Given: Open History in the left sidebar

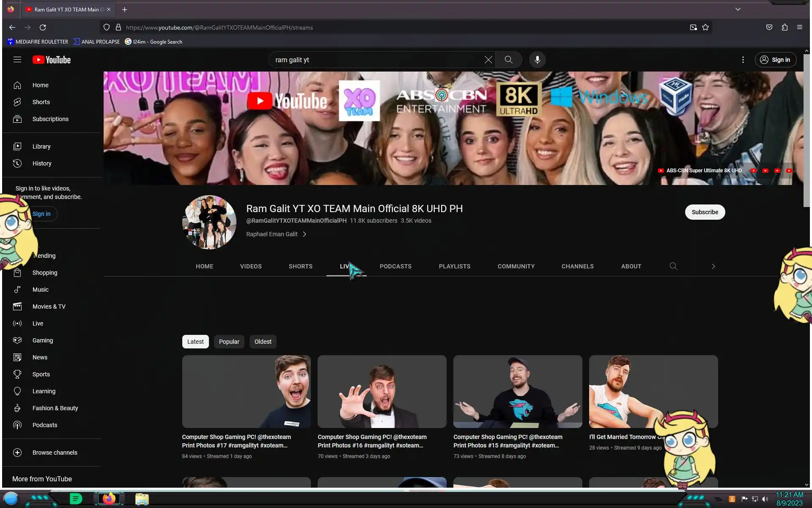Looking at the screenshot, I should [x=41, y=163].
